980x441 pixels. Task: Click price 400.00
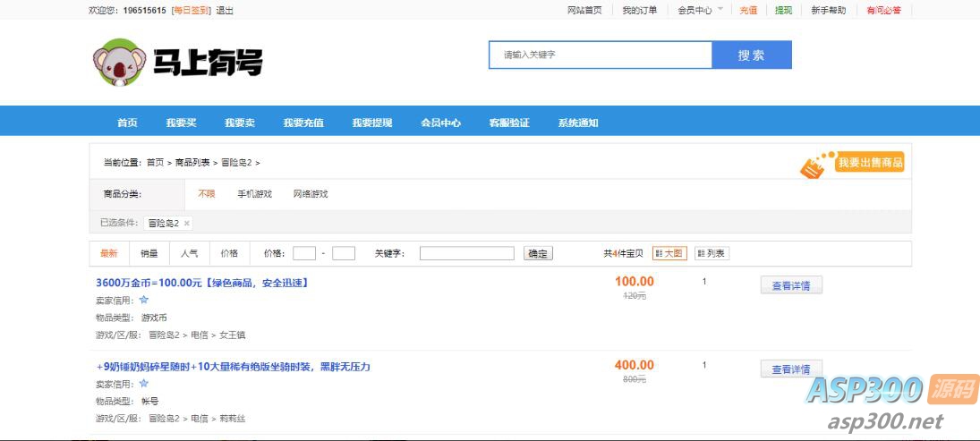point(635,366)
